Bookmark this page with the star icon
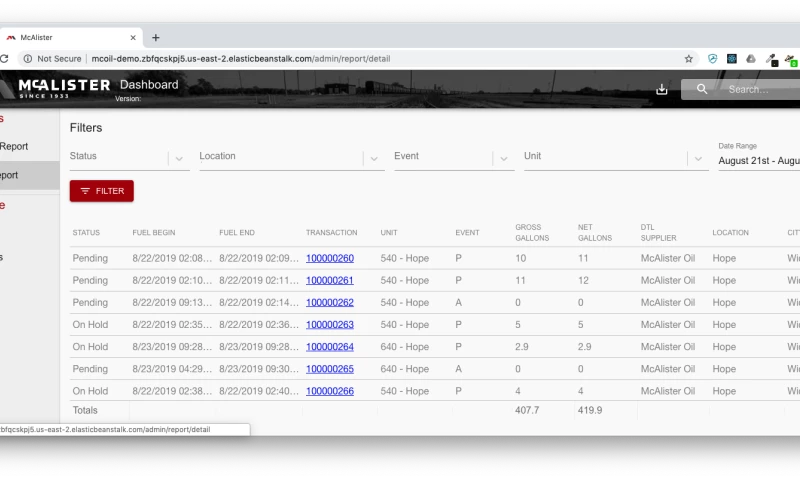This screenshot has height=480, width=800. pyautogui.click(x=688, y=59)
